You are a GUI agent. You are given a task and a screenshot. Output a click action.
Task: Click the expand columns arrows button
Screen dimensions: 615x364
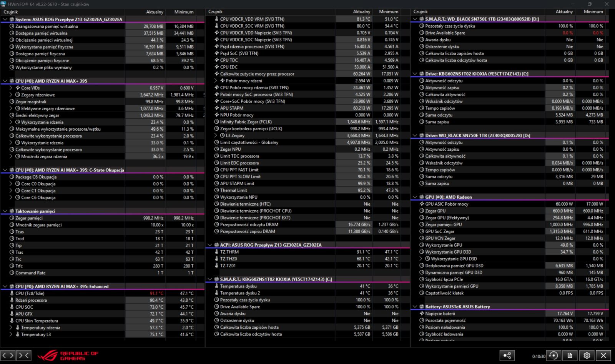pyautogui.click(x=8, y=356)
